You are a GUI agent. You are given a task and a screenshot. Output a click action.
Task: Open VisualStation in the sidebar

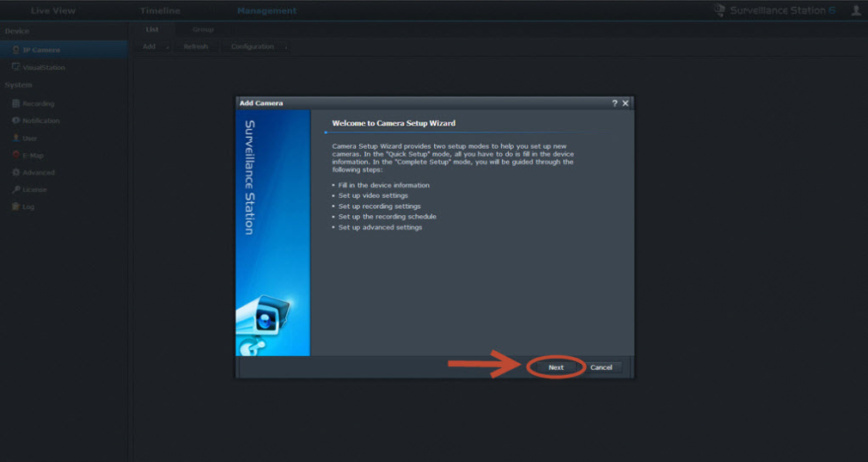click(x=43, y=67)
